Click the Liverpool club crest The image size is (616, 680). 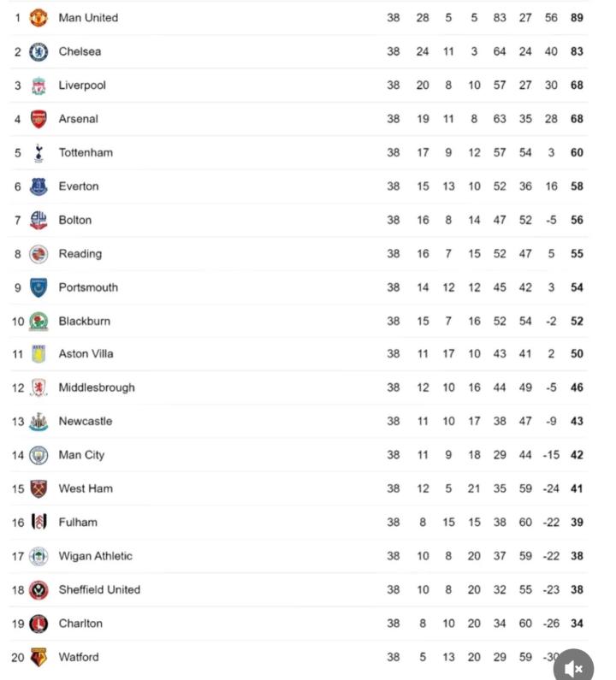point(38,86)
